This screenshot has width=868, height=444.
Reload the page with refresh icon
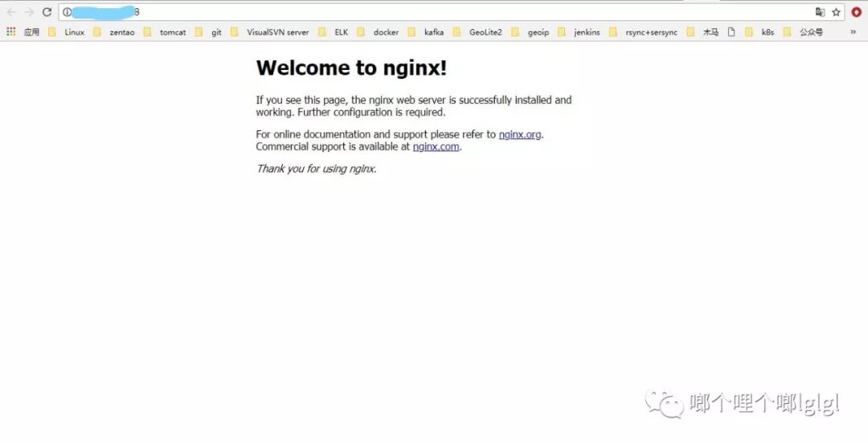pyautogui.click(x=47, y=12)
